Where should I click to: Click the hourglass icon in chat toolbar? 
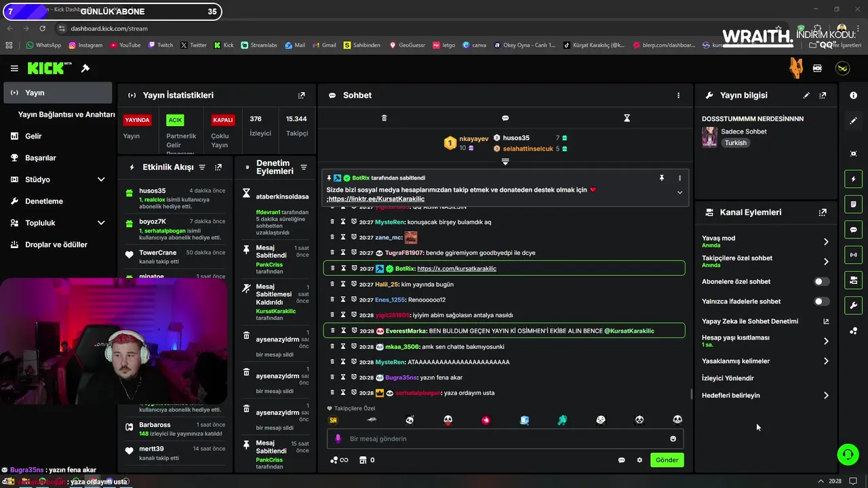point(627,118)
